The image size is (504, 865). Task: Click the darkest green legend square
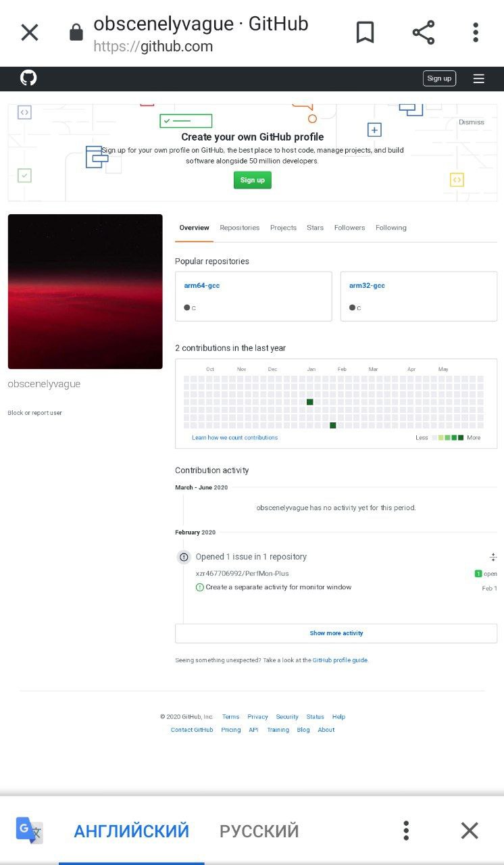click(x=461, y=438)
